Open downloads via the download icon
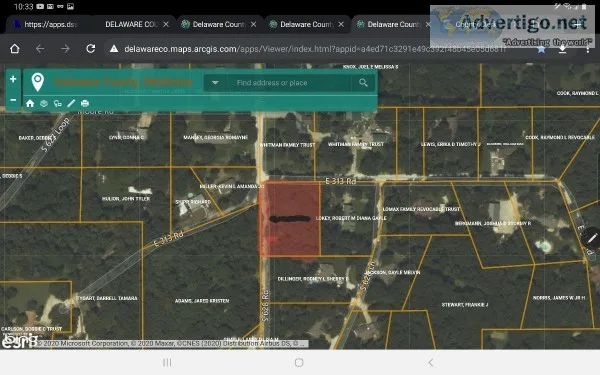The width and height of the screenshot is (600, 375). [x=562, y=49]
